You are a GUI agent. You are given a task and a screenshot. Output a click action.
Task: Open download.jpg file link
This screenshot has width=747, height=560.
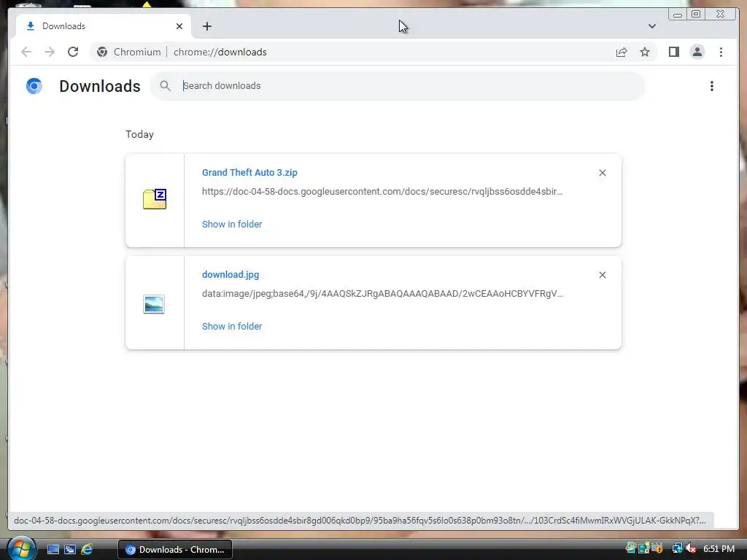(231, 274)
